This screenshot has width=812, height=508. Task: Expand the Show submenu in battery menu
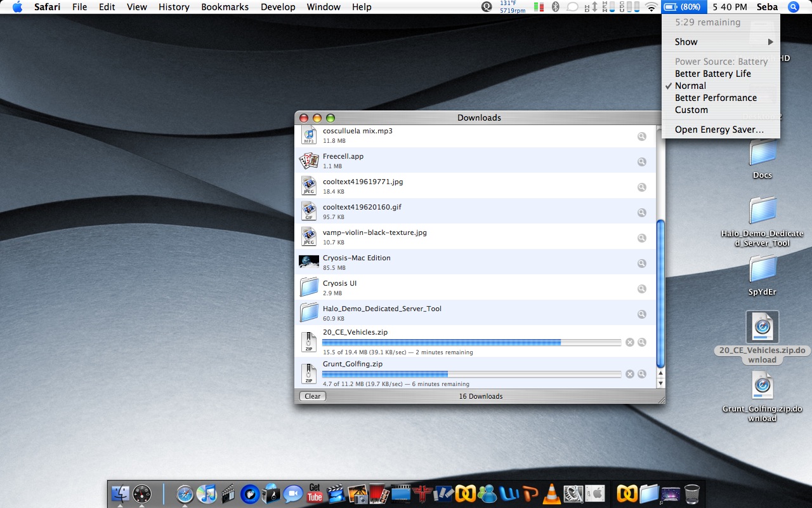tap(721, 42)
